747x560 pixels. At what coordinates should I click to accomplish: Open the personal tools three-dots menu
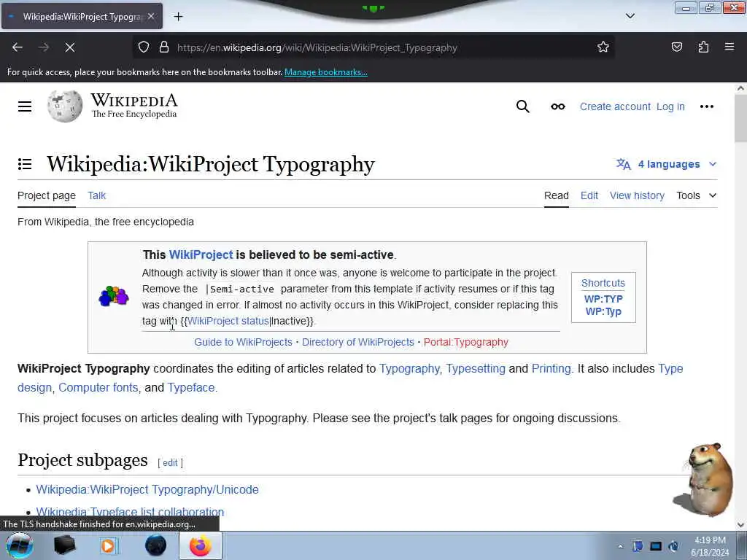pyautogui.click(x=706, y=106)
